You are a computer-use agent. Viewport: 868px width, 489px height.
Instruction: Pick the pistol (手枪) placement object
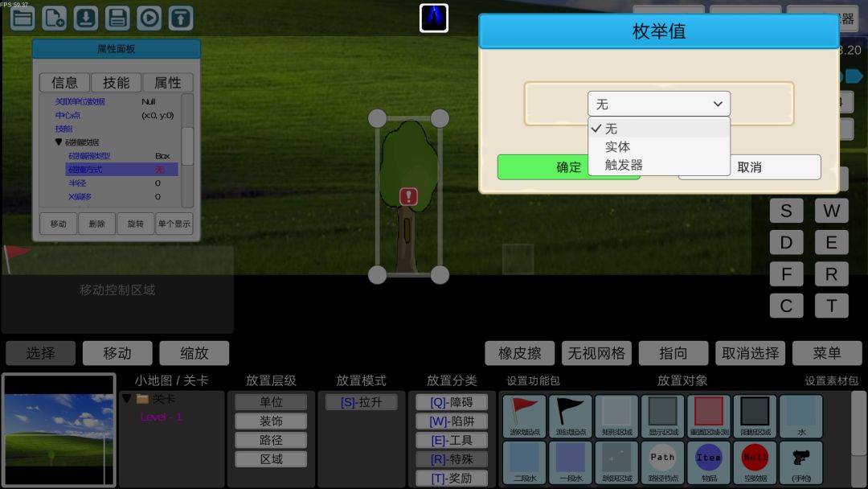tap(801, 462)
